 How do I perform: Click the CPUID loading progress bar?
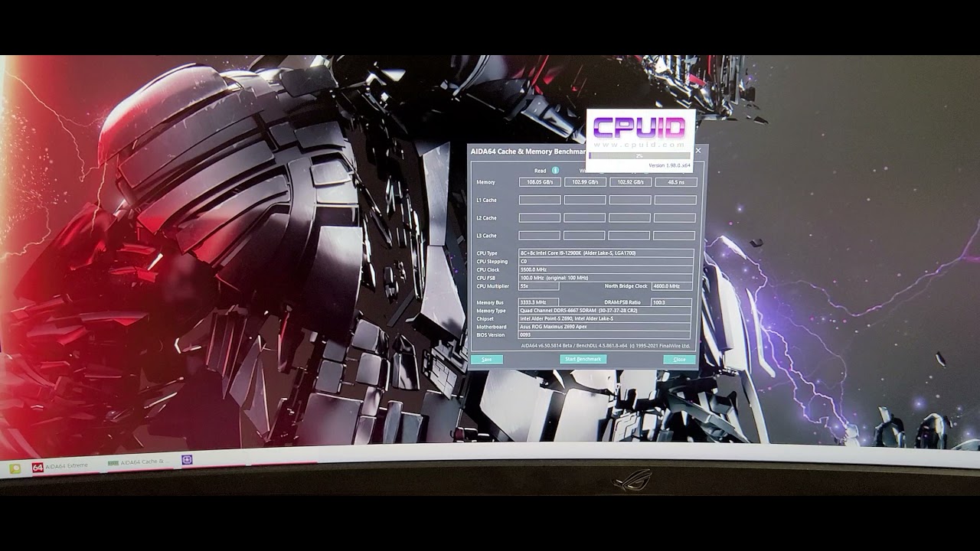(639, 156)
